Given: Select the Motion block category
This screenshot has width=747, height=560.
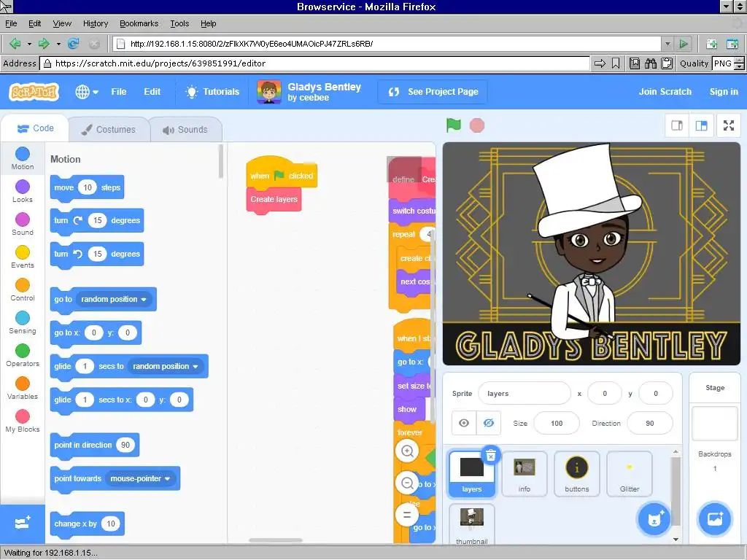Looking at the screenshot, I should click(23, 158).
